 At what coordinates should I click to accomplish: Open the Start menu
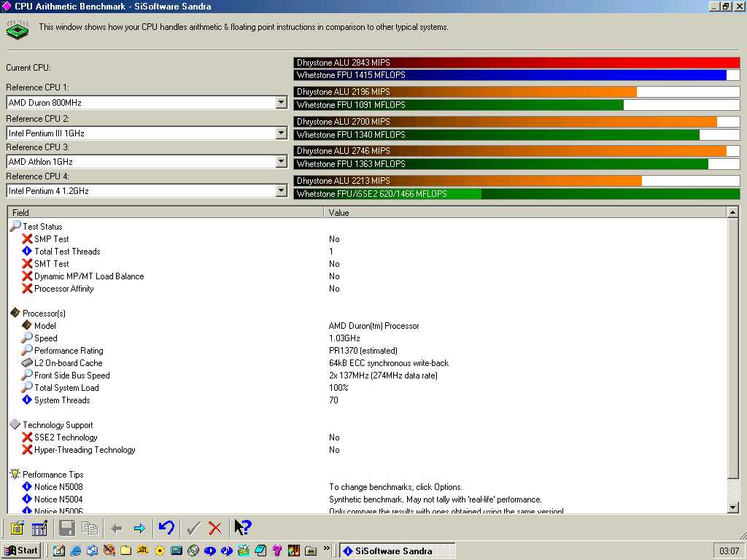[x=21, y=551]
